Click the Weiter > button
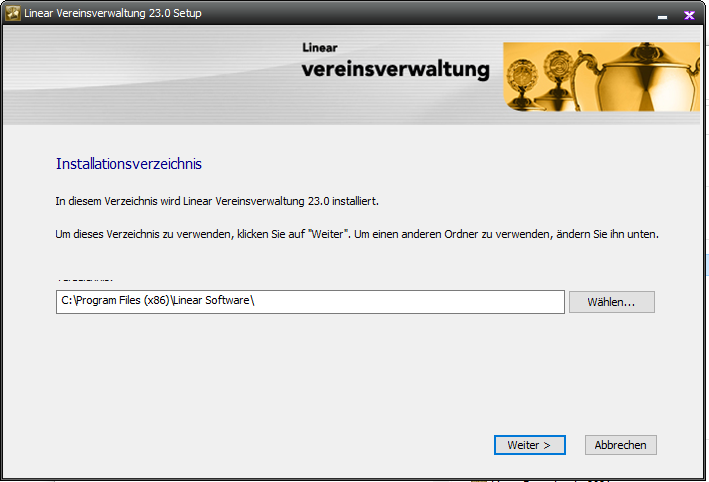Image resolution: width=709 pixels, height=482 pixels. click(529, 445)
